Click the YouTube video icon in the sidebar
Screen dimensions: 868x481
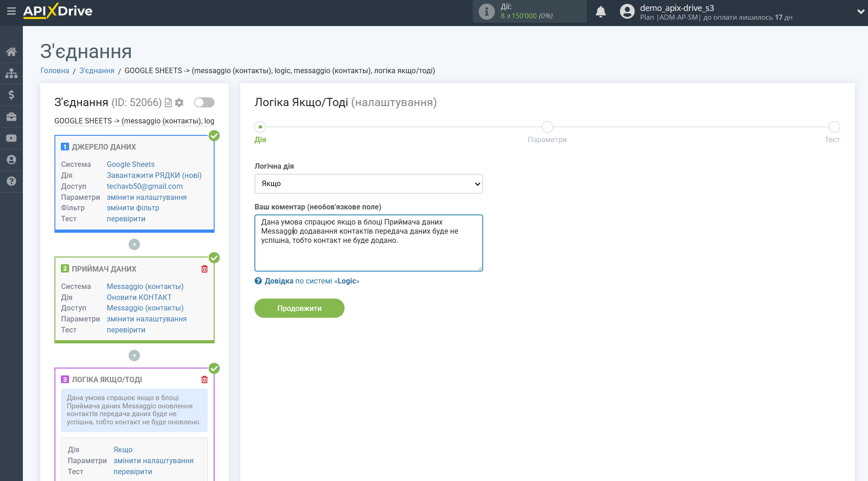11,138
